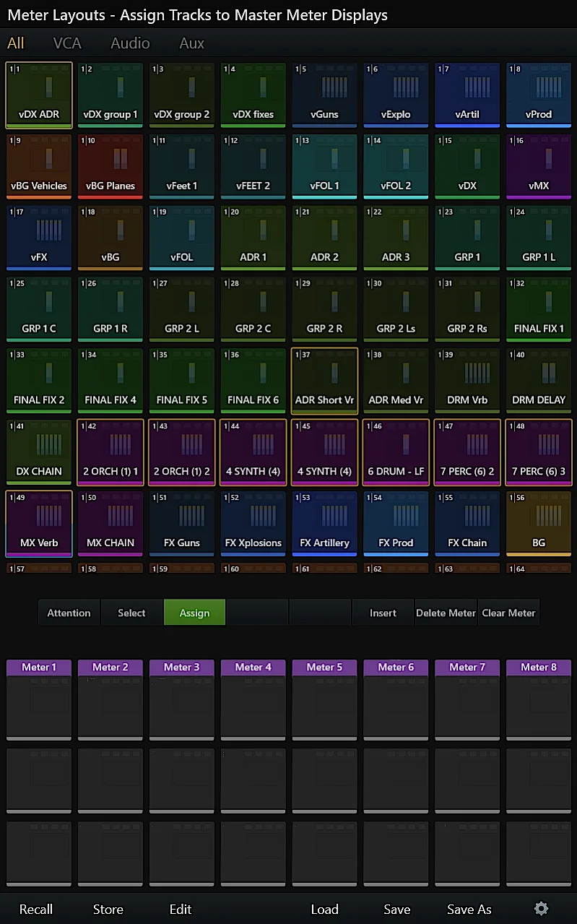Select the vDX group 2 track tile
The height and width of the screenshot is (924, 577).
[182, 95]
